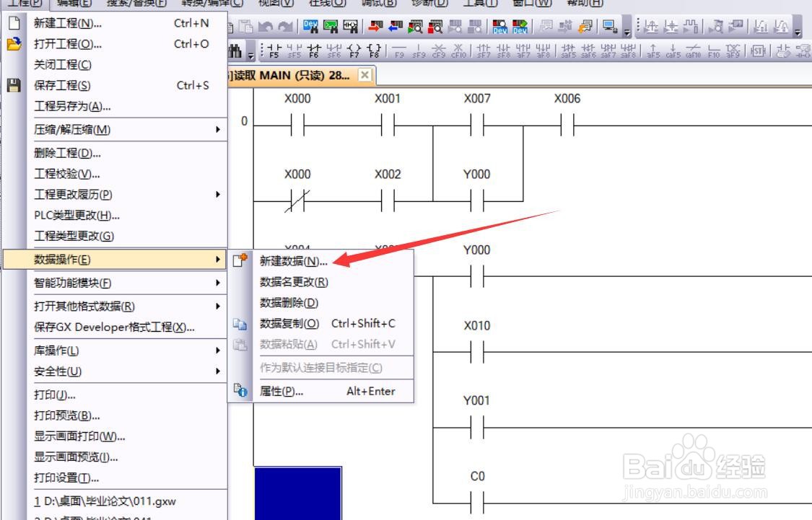
Task: Click the aF8 parallel falling pulse icon
Action: click(543, 50)
